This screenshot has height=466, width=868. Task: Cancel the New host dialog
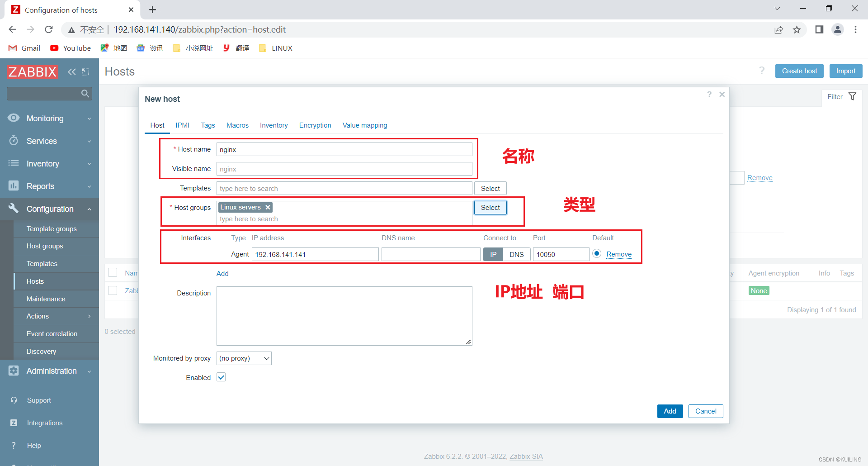click(706, 411)
